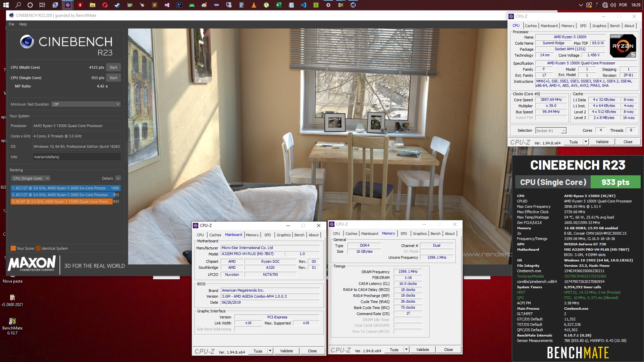Image resolution: width=644 pixels, height=362 pixels.
Task: Open the CPU (Single Core) ranking dropdown
Action: click(31, 178)
